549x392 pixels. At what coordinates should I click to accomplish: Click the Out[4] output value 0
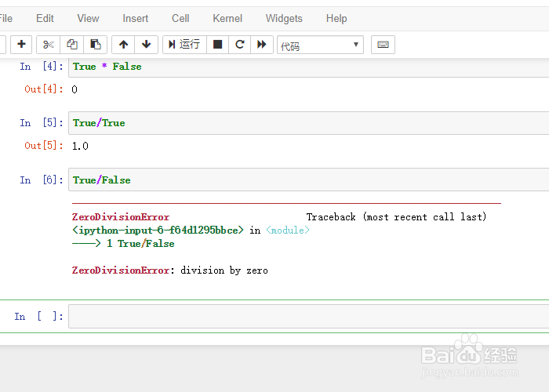(75, 89)
